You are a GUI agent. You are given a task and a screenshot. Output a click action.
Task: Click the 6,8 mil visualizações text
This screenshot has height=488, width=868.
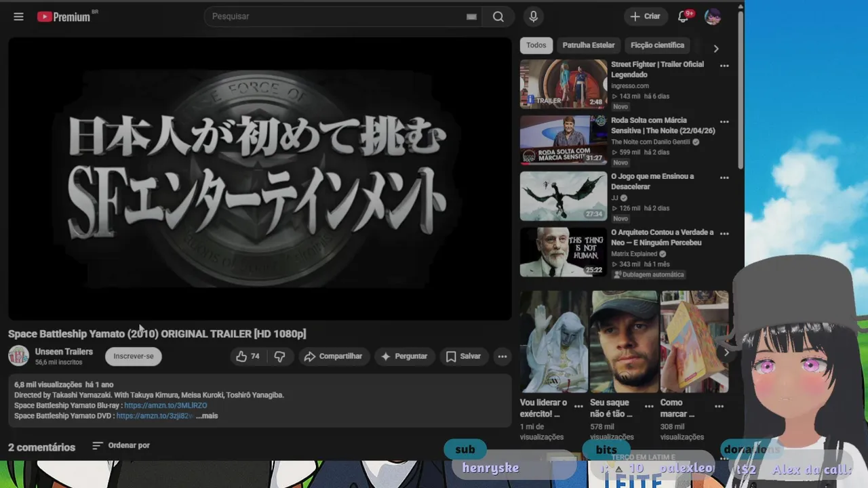coord(48,384)
